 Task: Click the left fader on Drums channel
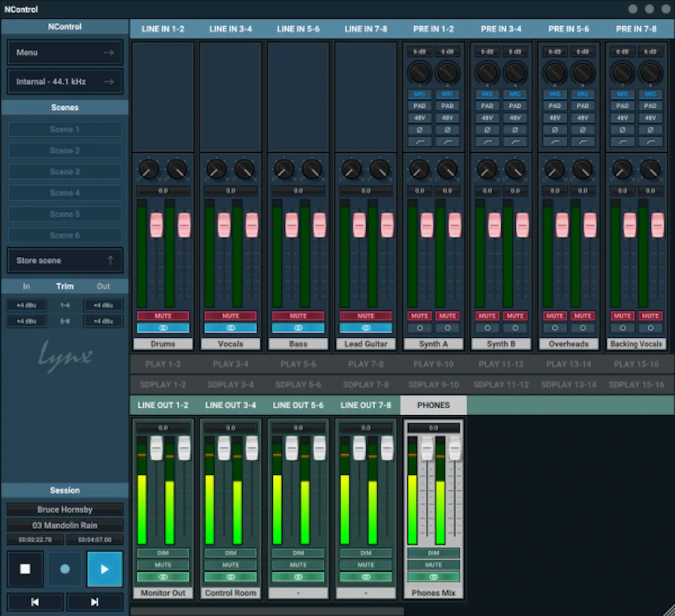click(x=156, y=225)
